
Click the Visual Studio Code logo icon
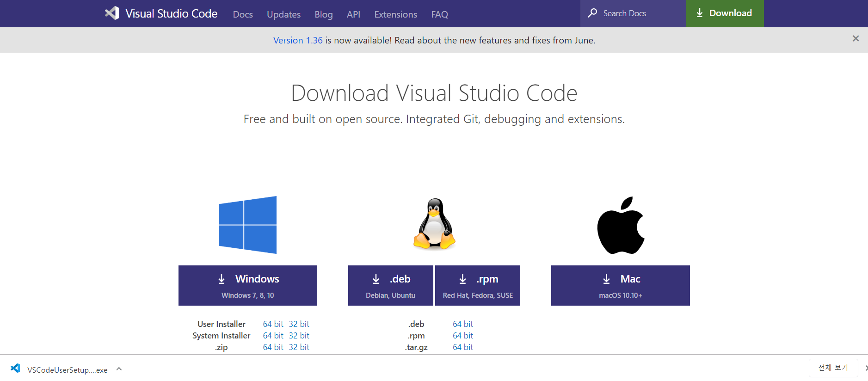tap(112, 13)
